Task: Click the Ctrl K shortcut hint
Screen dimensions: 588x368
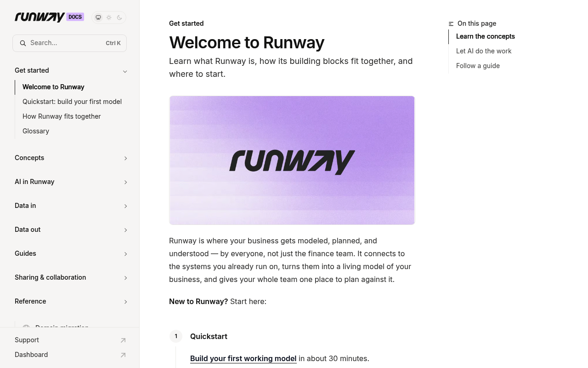Action: 113,43
